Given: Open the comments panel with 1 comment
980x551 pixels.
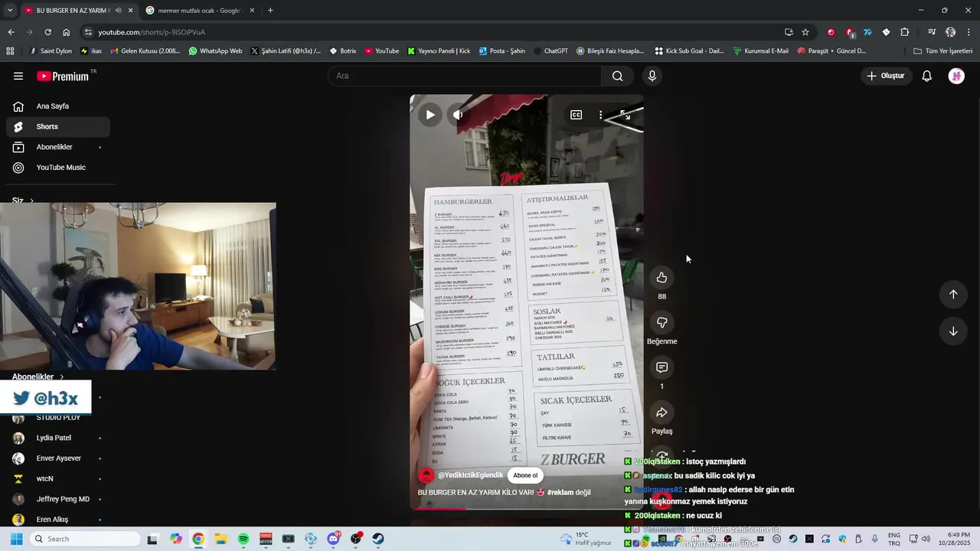Looking at the screenshot, I should coord(662,367).
